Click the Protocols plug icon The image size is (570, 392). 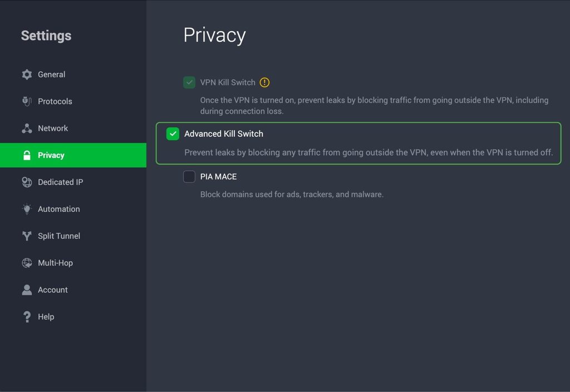27,101
